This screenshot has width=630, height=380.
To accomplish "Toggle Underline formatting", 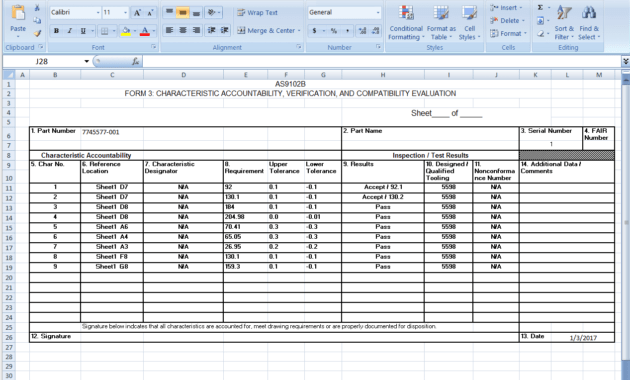I will 83,31.
